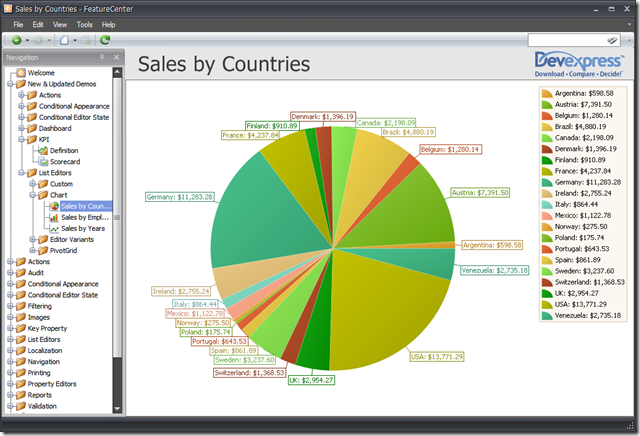Viewport: 640px width, 436px height.
Task: Pin the Navigation panel with the pushpin icon
Action: point(102,57)
